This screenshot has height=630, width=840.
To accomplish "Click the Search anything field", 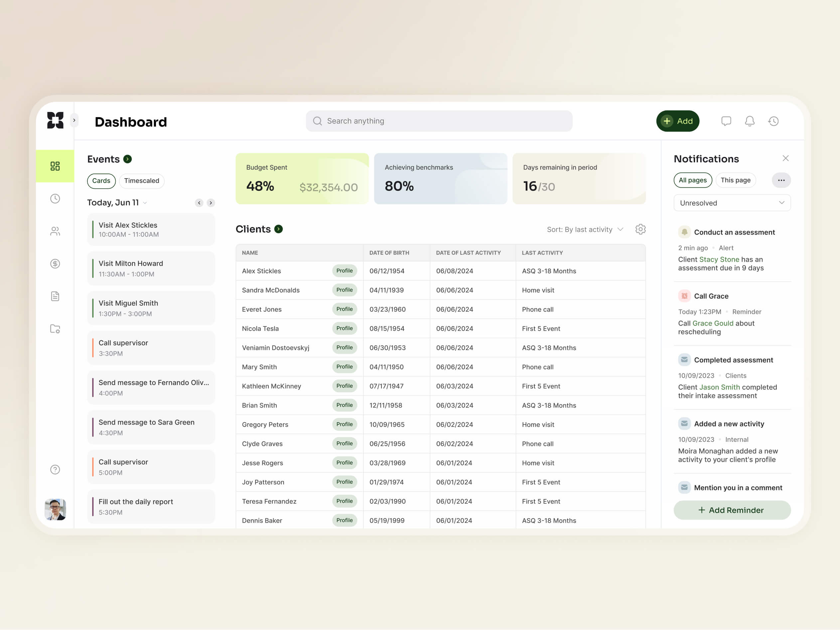I will (439, 121).
